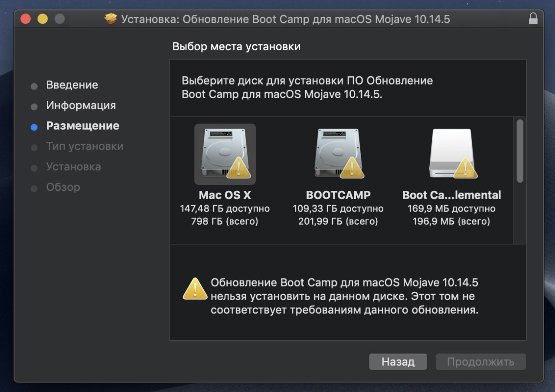This screenshot has width=555, height=392.
Task: Select the Обзор step in the sidebar
Action: point(63,187)
